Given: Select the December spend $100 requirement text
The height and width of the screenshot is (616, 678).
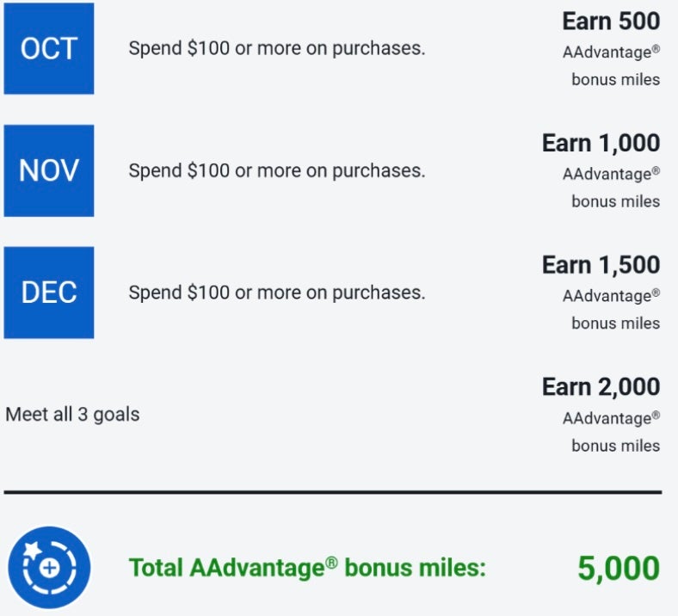Looking at the screenshot, I should tap(276, 293).
